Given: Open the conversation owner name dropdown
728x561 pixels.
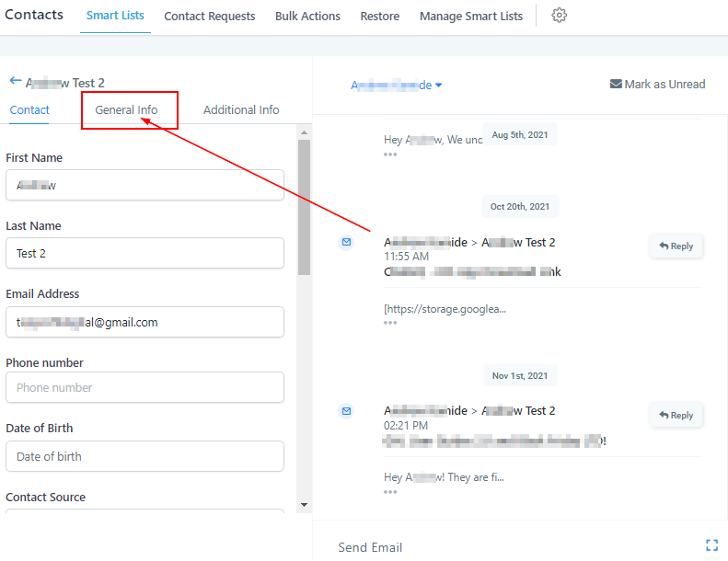Looking at the screenshot, I should point(397,85).
